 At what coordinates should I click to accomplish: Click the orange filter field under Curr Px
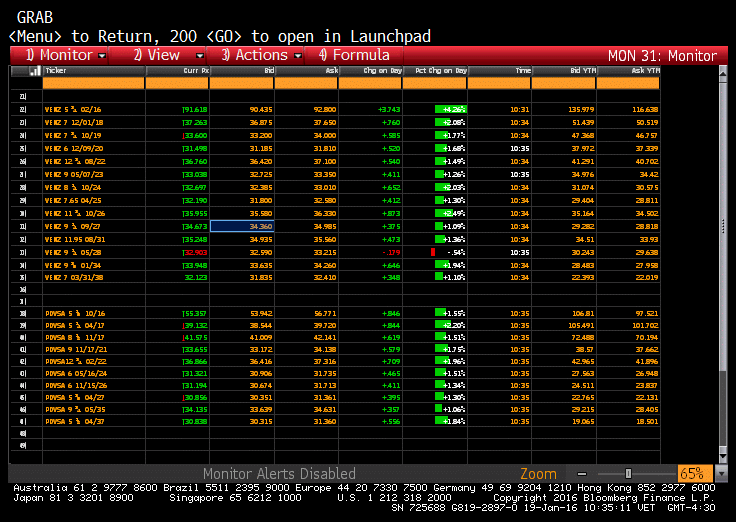(177, 84)
